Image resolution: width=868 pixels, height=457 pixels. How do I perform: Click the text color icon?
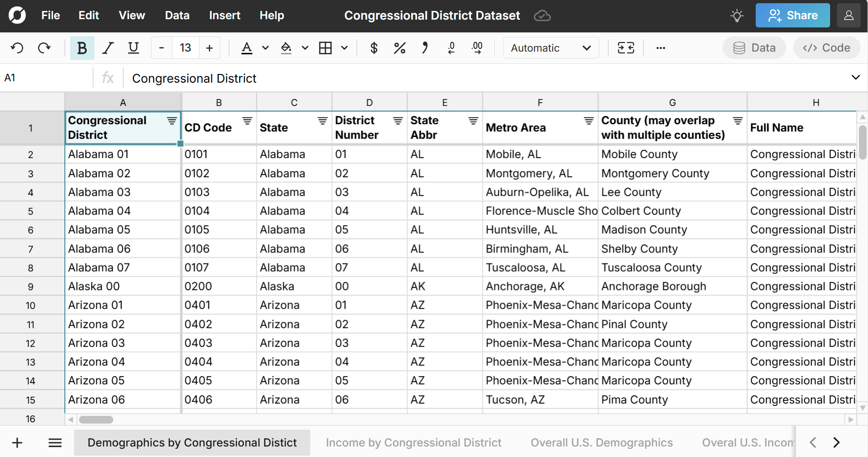coord(246,48)
